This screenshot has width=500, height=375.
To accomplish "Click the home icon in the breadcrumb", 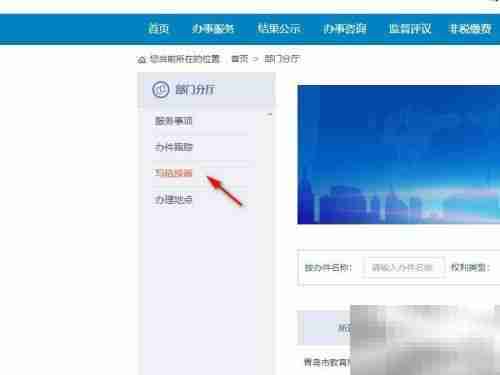I will [x=142, y=60].
